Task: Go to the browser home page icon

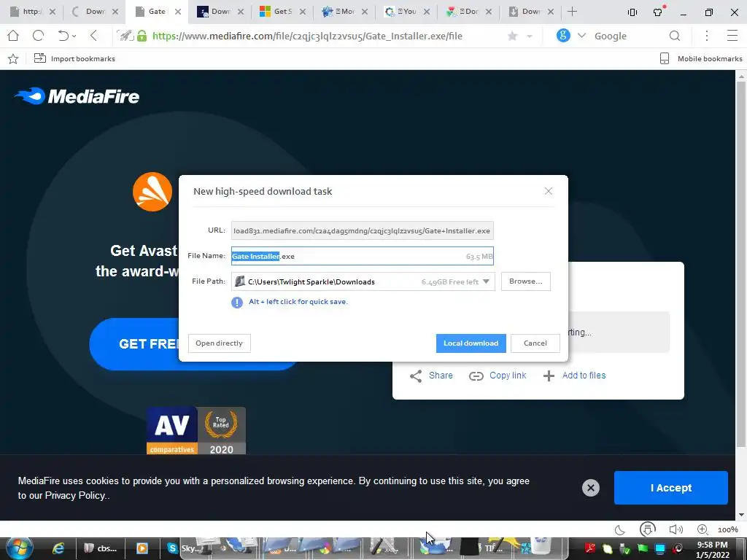Action: point(13,36)
